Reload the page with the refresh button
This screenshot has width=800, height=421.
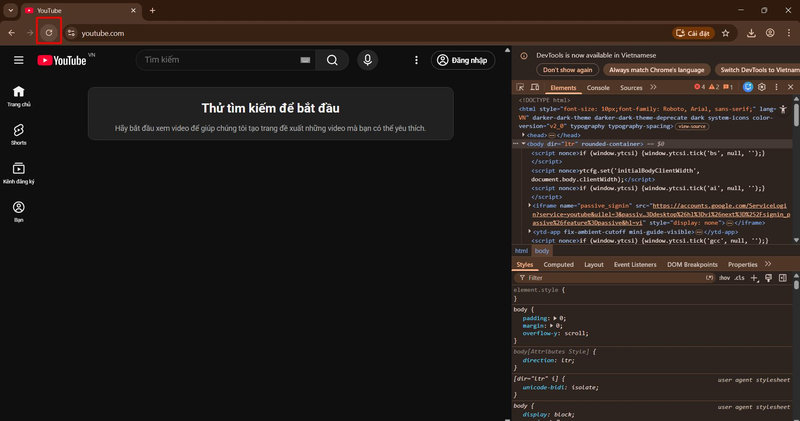pyautogui.click(x=49, y=33)
